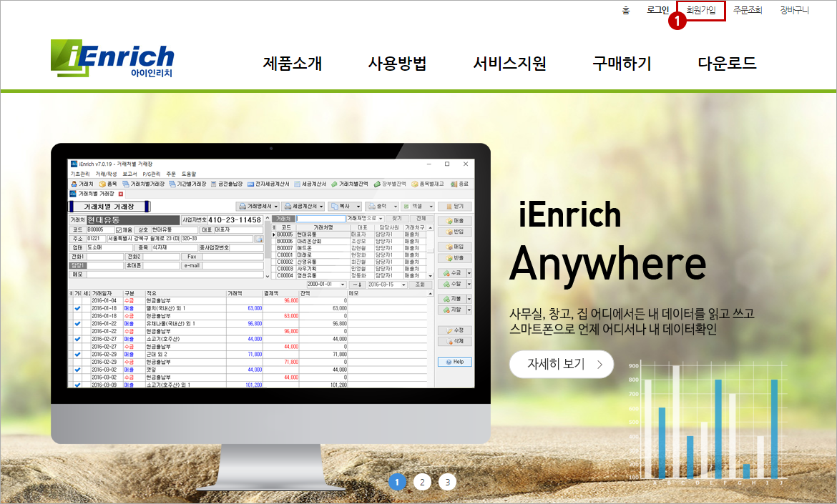Click 반입 button in app side panel
Viewport: 837px width, 504px height.
(454, 232)
